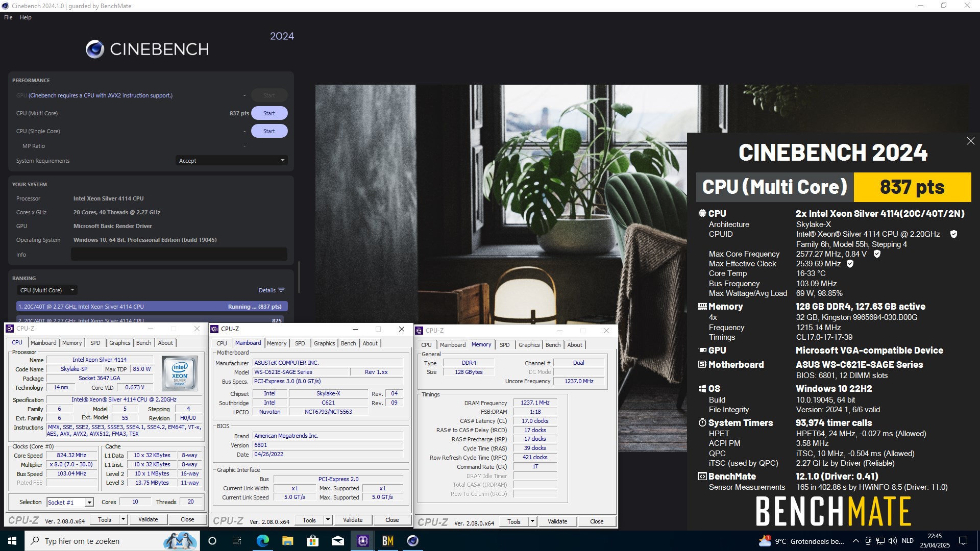
Task: Start the CPU (Multi Core) benchmark
Action: pyautogui.click(x=269, y=113)
